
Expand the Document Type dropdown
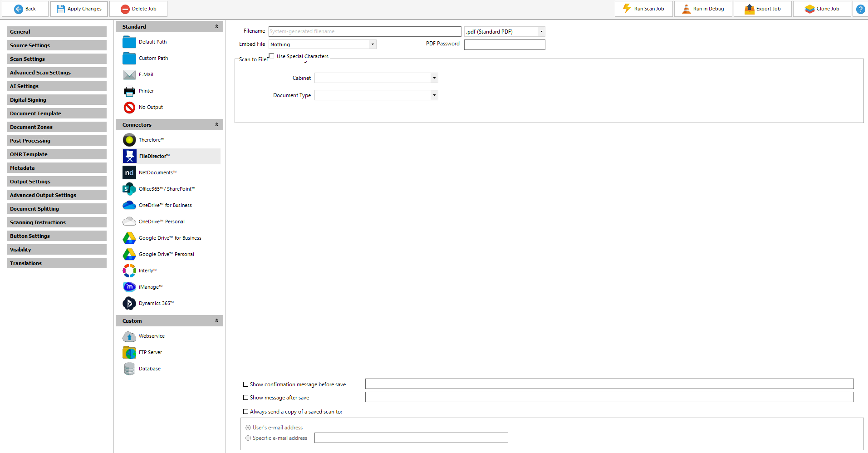pyautogui.click(x=434, y=95)
